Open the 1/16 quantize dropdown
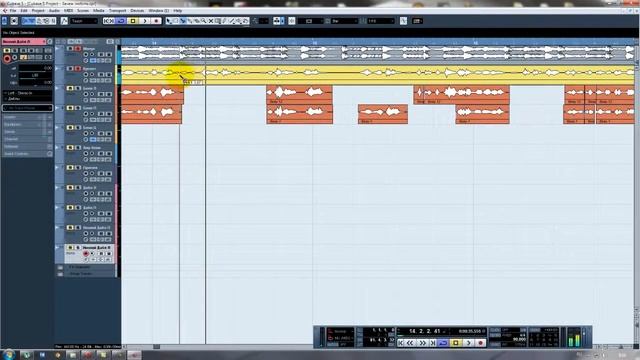Screen dimensions: 640x360 tap(380, 21)
